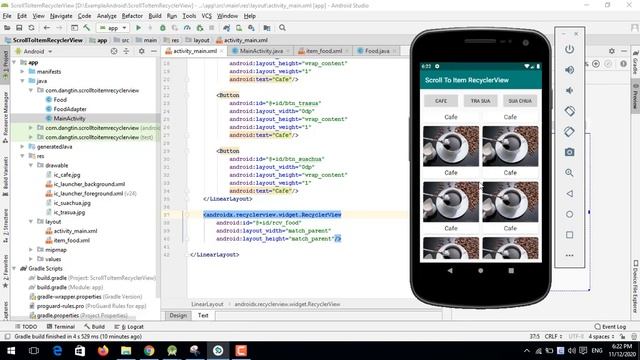Screen dimensions: 640x360
Task: Switch to item_food.xml editor tab
Action: click(324, 51)
